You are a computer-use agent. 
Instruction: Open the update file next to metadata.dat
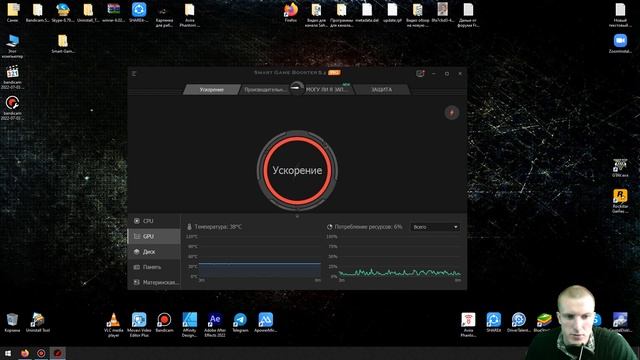tap(392, 13)
